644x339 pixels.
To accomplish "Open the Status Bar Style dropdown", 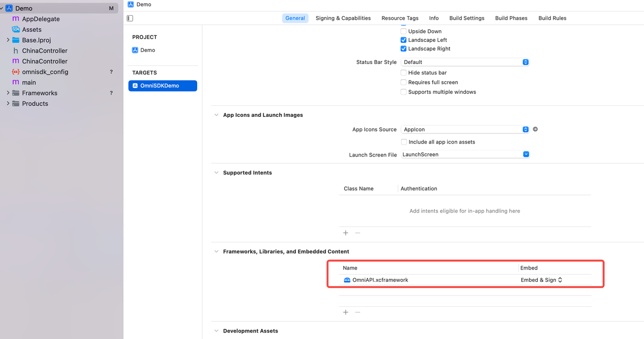I will (x=465, y=62).
